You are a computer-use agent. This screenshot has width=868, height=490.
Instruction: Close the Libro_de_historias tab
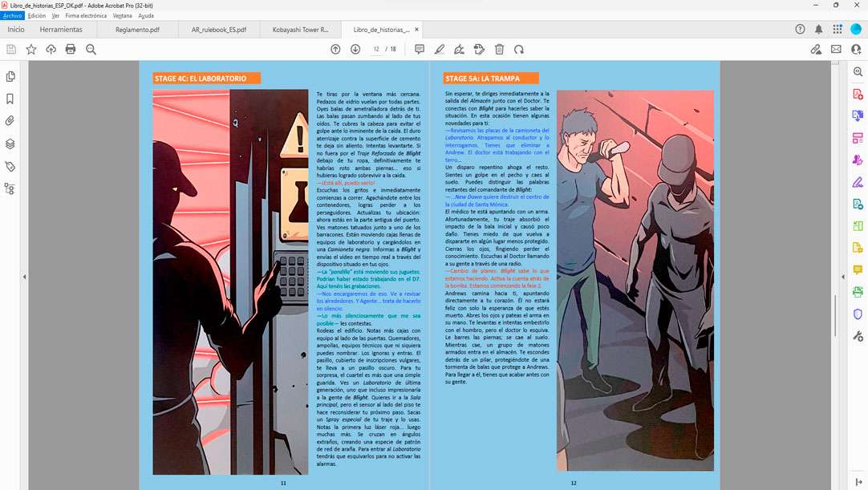[x=417, y=30]
